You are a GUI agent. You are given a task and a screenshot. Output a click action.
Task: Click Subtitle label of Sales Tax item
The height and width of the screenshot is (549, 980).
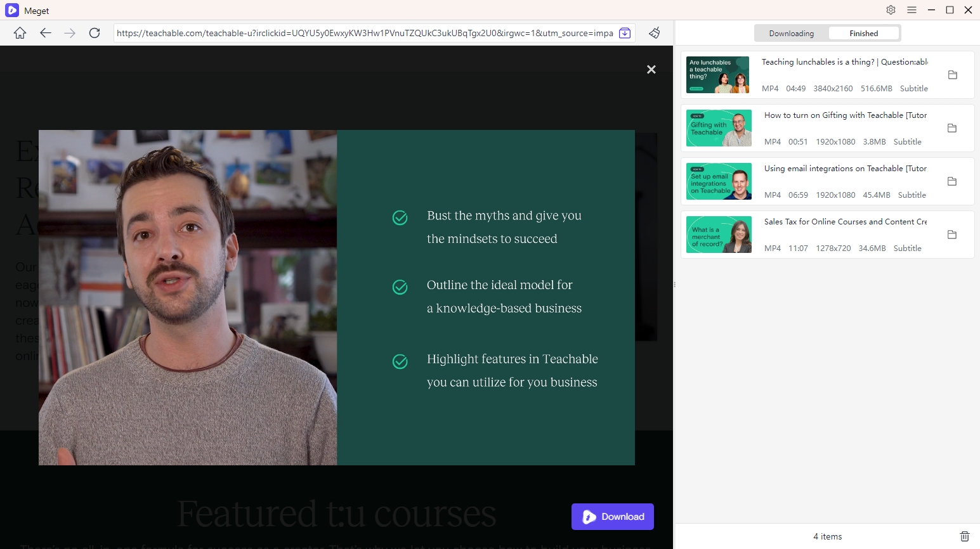(x=907, y=249)
